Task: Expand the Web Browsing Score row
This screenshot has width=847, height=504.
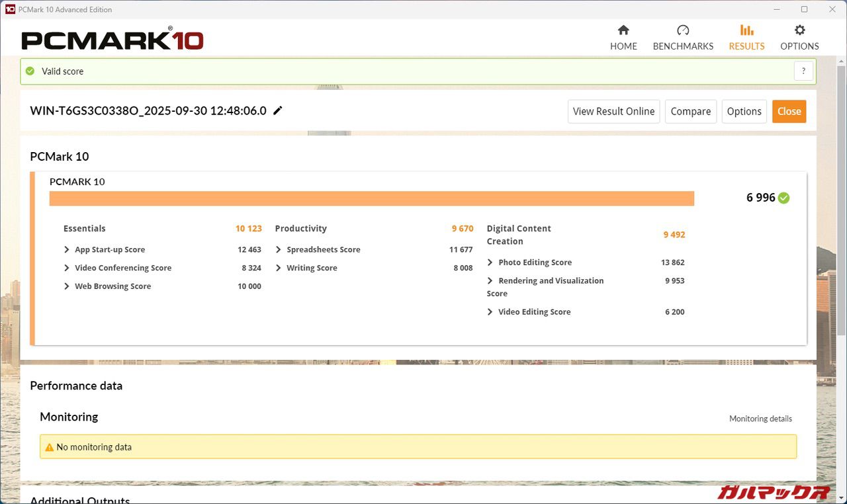Action: tap(67, 286)
